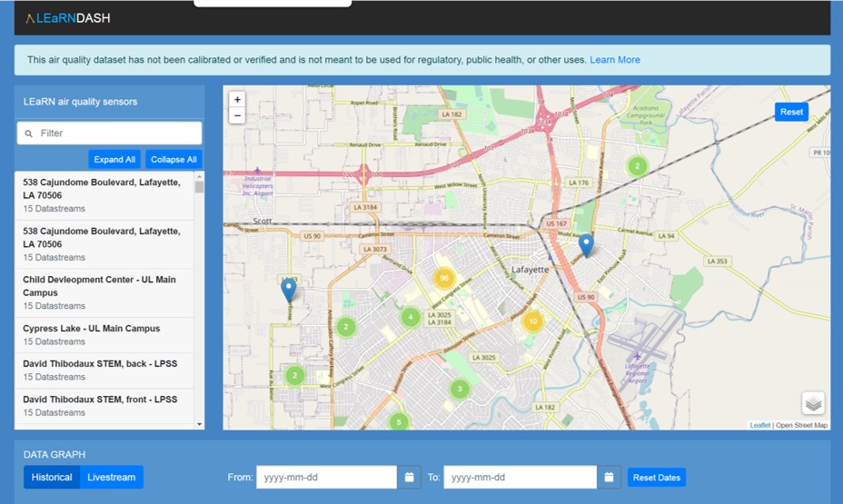Click the cluster marker labeled 5
The image size is (843, 504).
399,421
